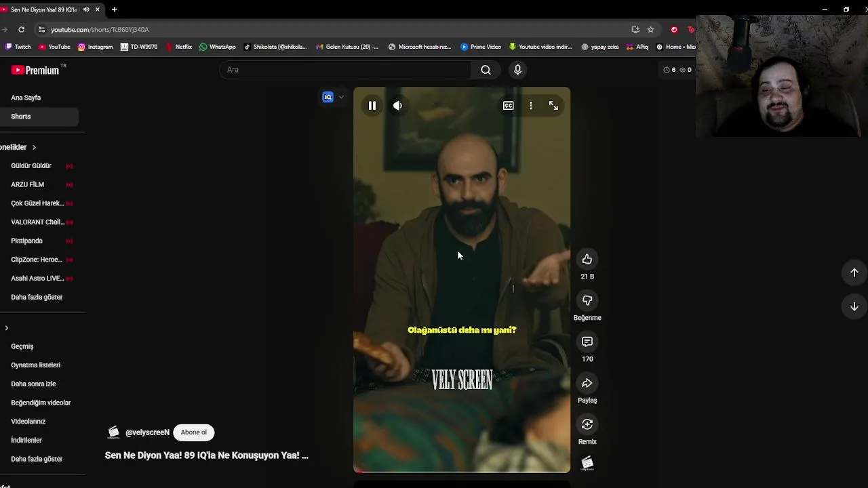This screenshot has height=488, width=868.
Task: Click the Short title Sen Ne Diyon Yaa
Action: coord(207,455)
